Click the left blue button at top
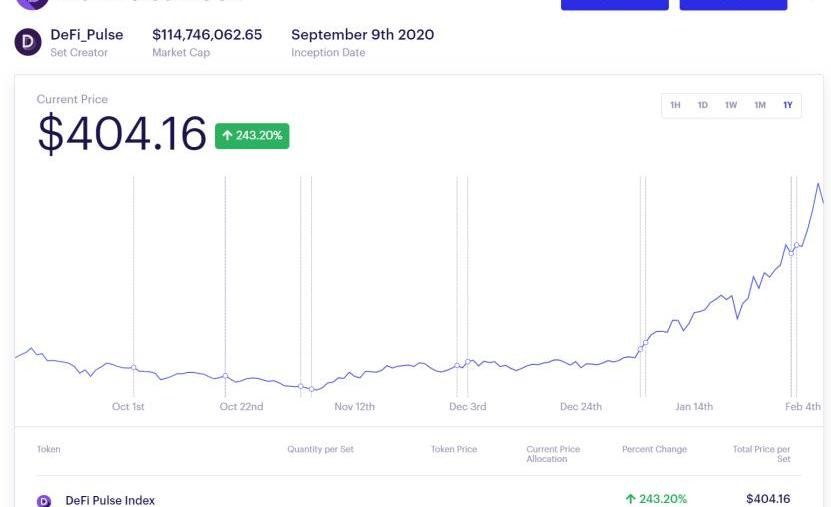831x507 pixels. (615, 4)
